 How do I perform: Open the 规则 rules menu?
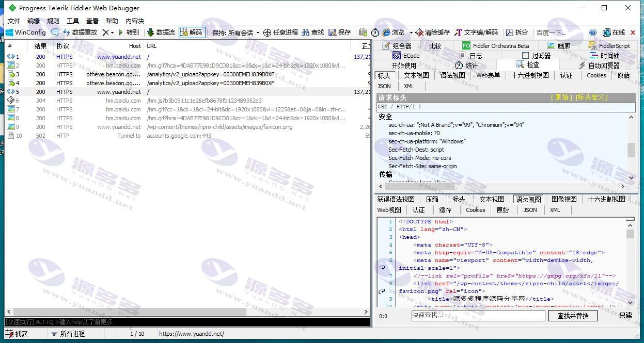click(53, 21)
